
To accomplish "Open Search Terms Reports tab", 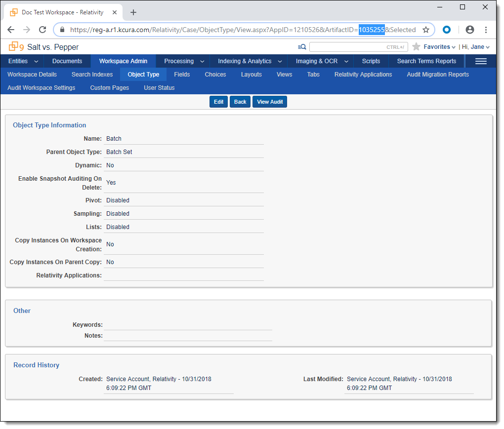I will click(x=426, y=61).
